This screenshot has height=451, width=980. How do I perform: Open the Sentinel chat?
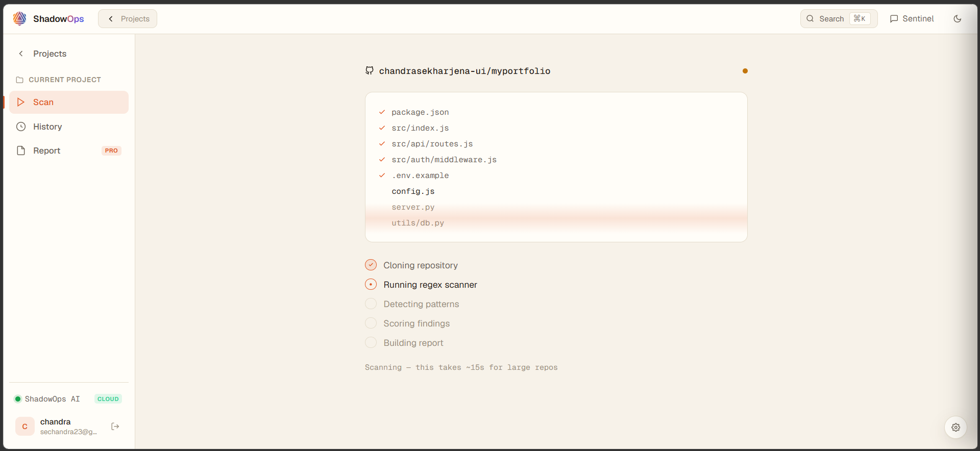[x=912, y=19]
